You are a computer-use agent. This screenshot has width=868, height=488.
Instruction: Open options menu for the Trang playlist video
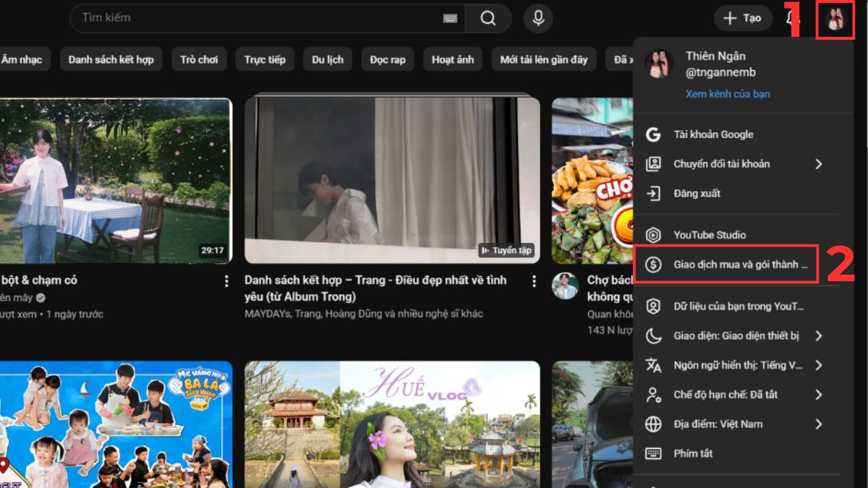[535, 281]
